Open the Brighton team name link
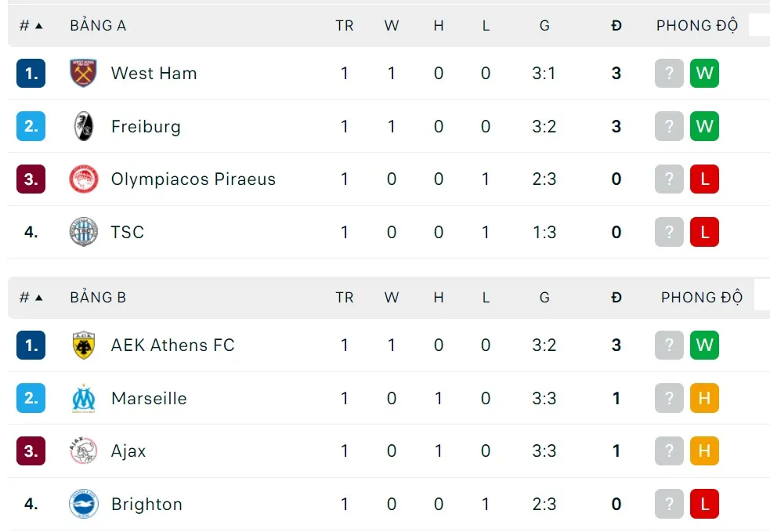Viewport: 770px width, 532px height. 146,504
